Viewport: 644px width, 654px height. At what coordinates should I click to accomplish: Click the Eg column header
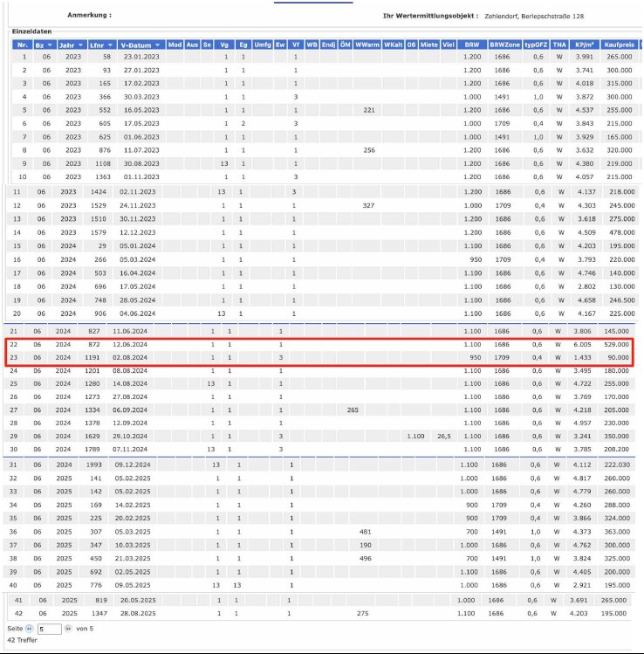pyautogui.click(x=243, y=45)
